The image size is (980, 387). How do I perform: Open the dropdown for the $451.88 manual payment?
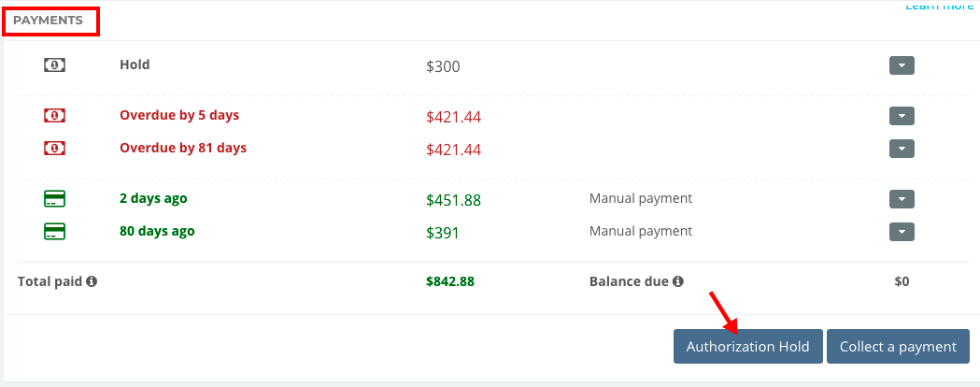point(902,199)
